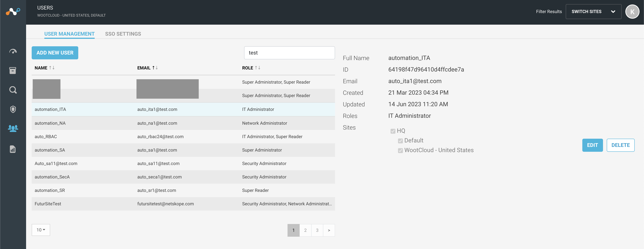The height and width of the screenshot is (249, 644).
Task: Click EDIT for the selected user
Action: coord(593,145)
